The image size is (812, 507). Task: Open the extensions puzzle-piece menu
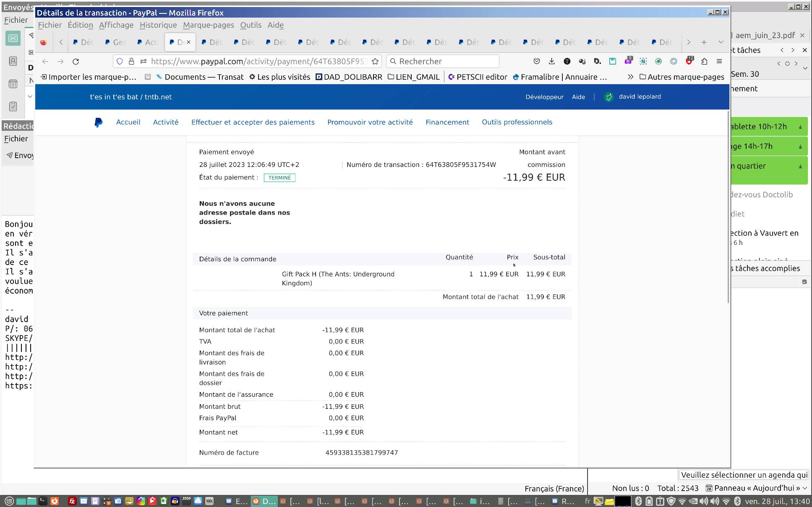pyautogui.click(x=704, y=61)
